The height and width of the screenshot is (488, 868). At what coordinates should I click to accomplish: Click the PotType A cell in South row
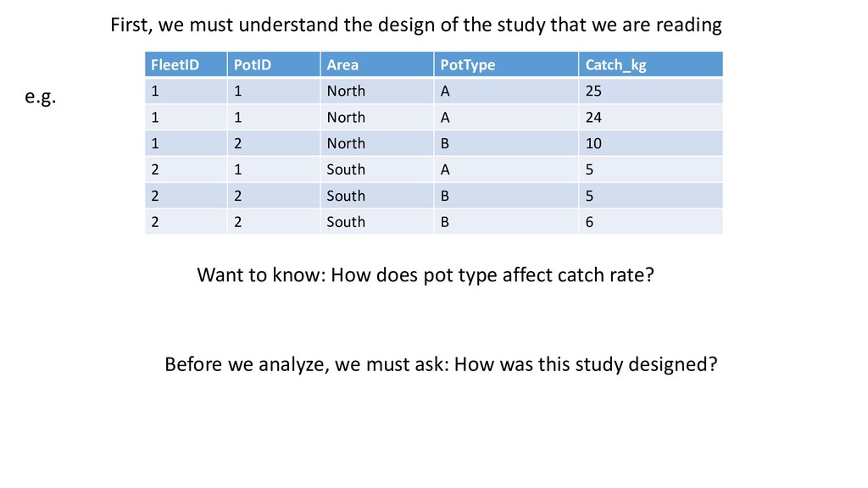click(506, 169)
